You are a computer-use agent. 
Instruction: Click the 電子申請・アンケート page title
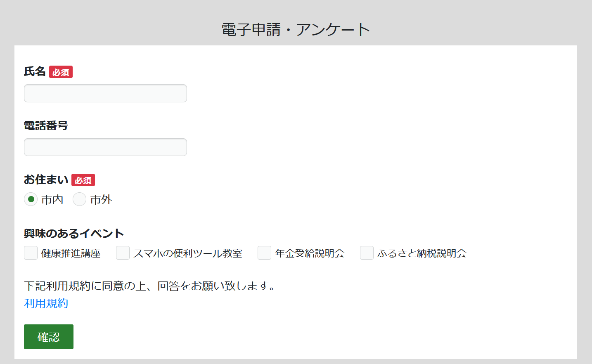296,30
